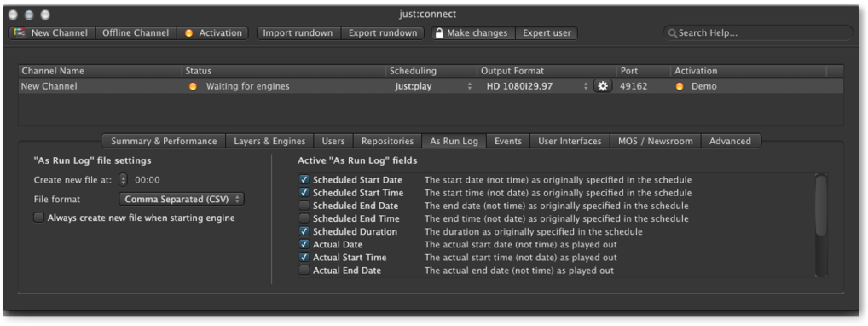The width and height of the screenshot is (868, 326).
Task: Uncheck Scheduled Start Time field
Action: pyautogui.click(x=304, y=193)
